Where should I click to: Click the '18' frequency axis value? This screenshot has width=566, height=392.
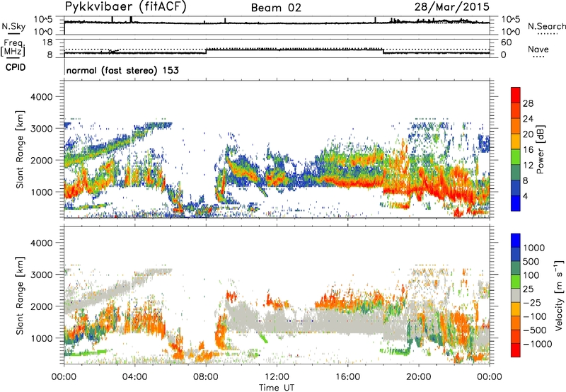[47, 42]
